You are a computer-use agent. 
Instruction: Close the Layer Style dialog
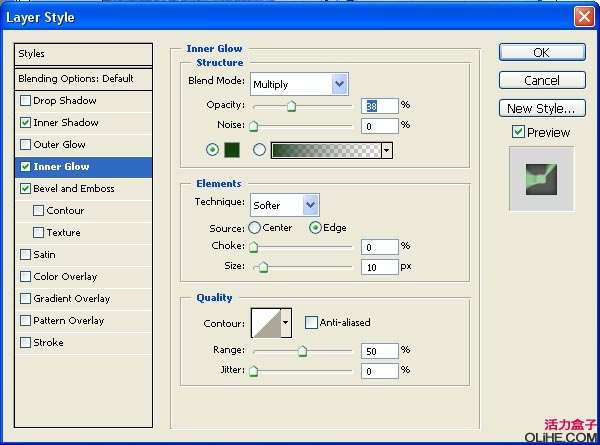click(583, 17)
